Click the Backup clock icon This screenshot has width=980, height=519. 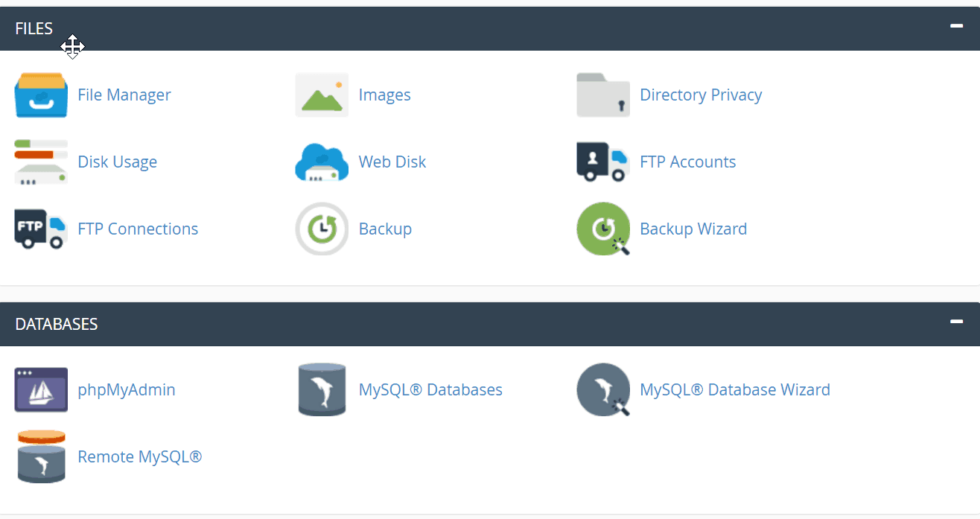coord(322,229)
